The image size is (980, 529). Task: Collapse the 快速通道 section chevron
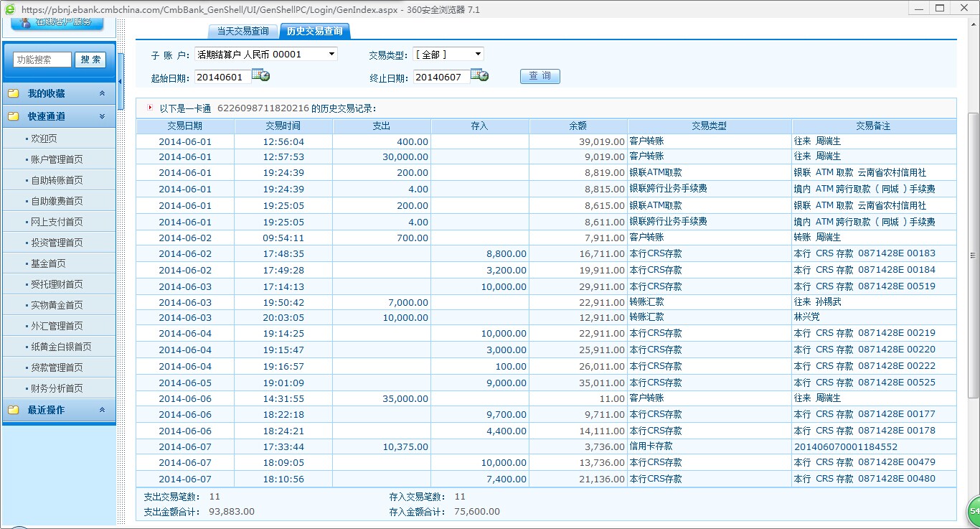[102, 116]
